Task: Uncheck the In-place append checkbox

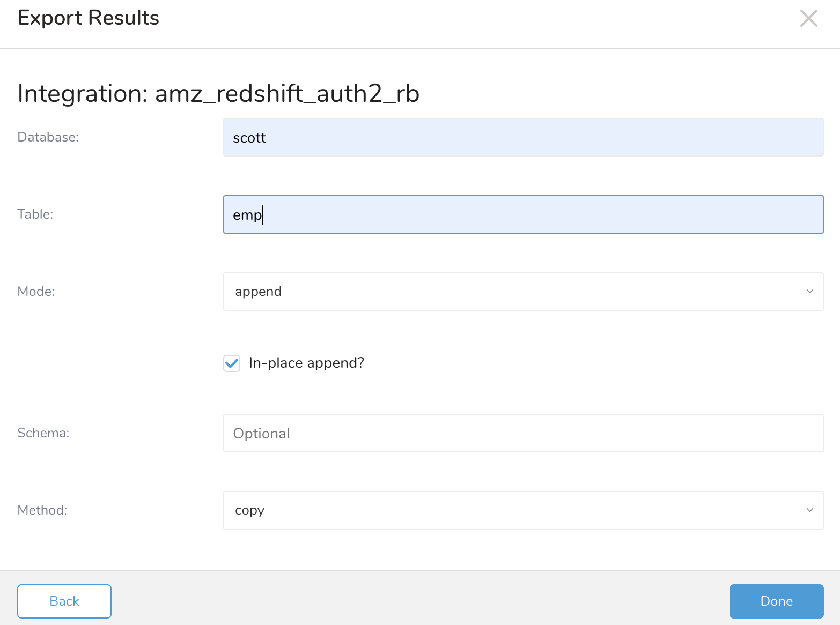Action: coord(232,363)
